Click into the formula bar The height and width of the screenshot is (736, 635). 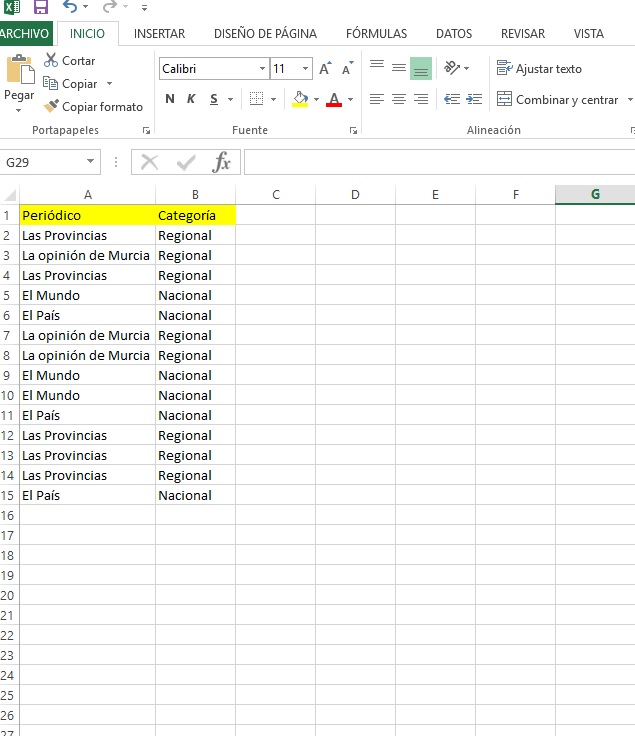[x=439, y=162]
